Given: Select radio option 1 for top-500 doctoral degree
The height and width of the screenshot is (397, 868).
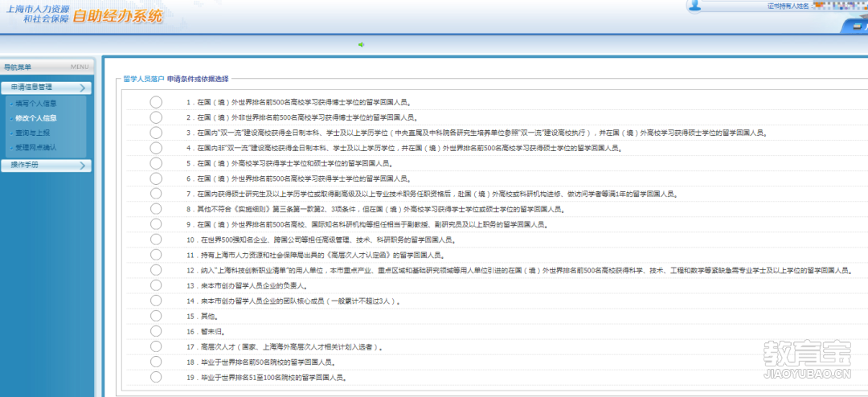Looking at the screenshot, I should 156,102.
